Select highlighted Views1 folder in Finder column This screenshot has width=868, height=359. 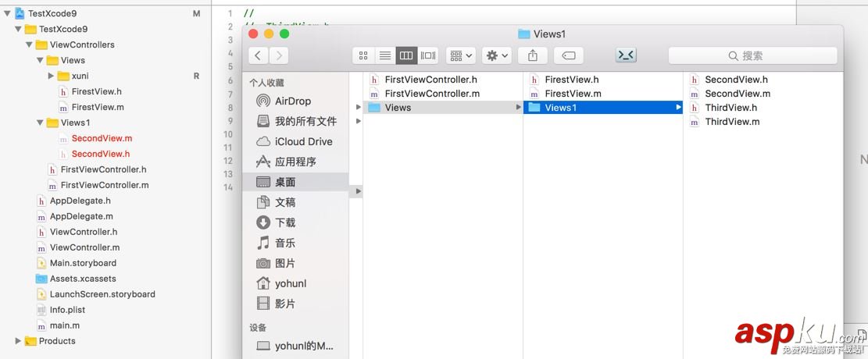pos(603,108)
